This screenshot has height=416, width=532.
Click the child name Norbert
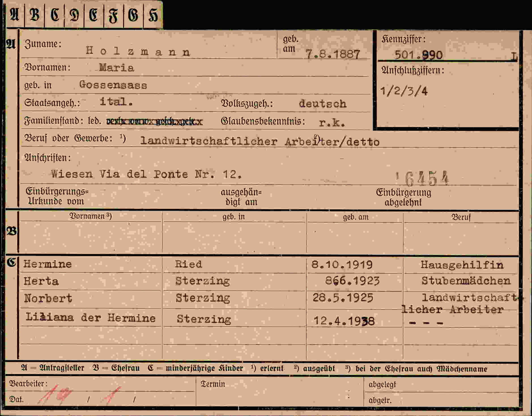tap(48, 298)
